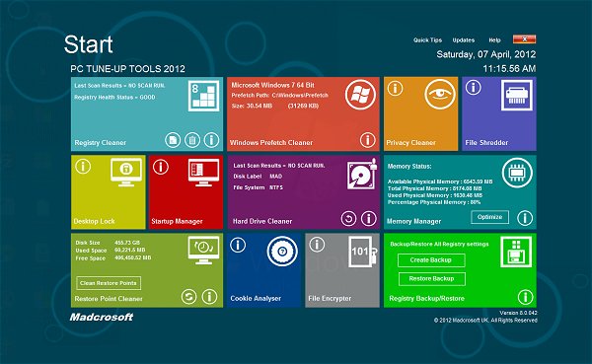Click the 'Start' heading

click(x=89, y=44)
